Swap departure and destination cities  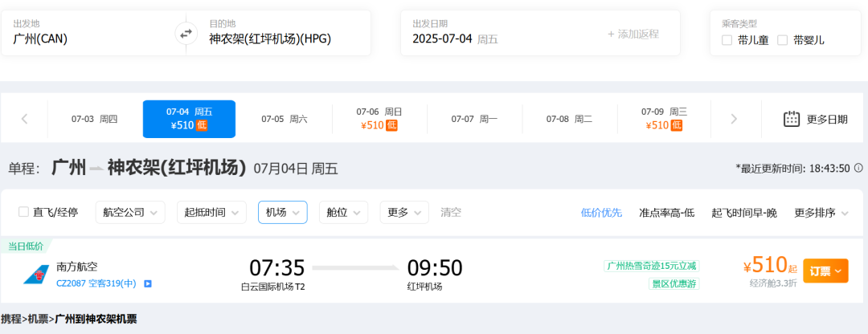click(186, 33)
